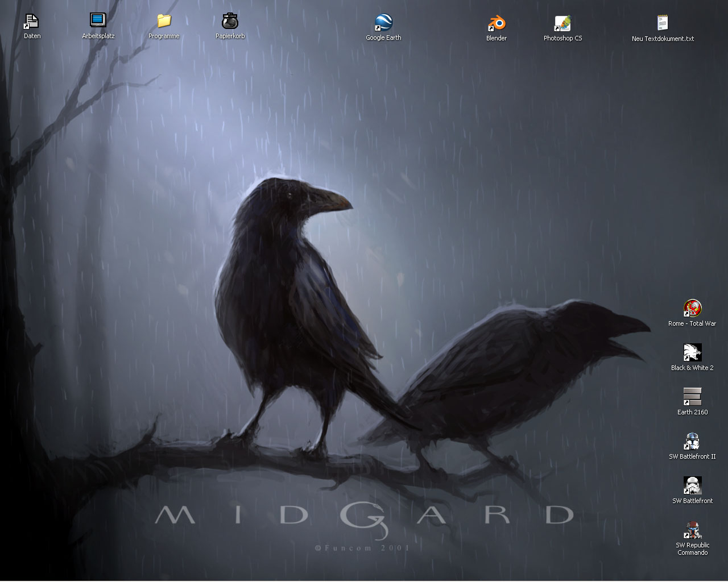Launch the Google Earth shortcut
Image resolution: width=728 pixels, height=582 pixels.
click(383, 23)
